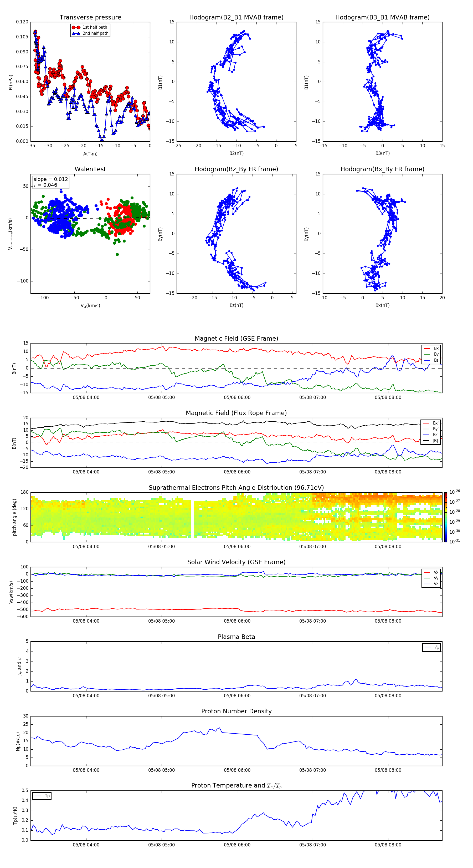Click the "Hodogram(B3_B1 MVAB frame)" title
This screenshot has width=473, height=868.
pos(382,17)
